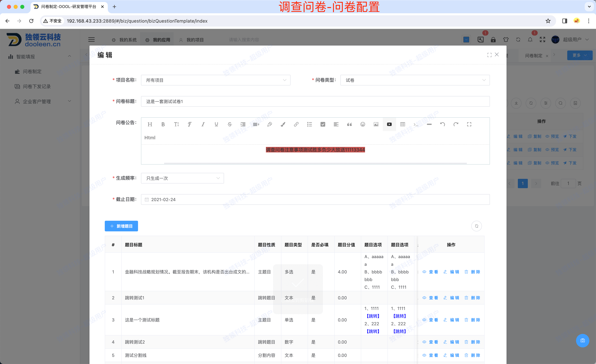The image size is (596, 364).
Task: Open a new browser tab
Action: 114,7
